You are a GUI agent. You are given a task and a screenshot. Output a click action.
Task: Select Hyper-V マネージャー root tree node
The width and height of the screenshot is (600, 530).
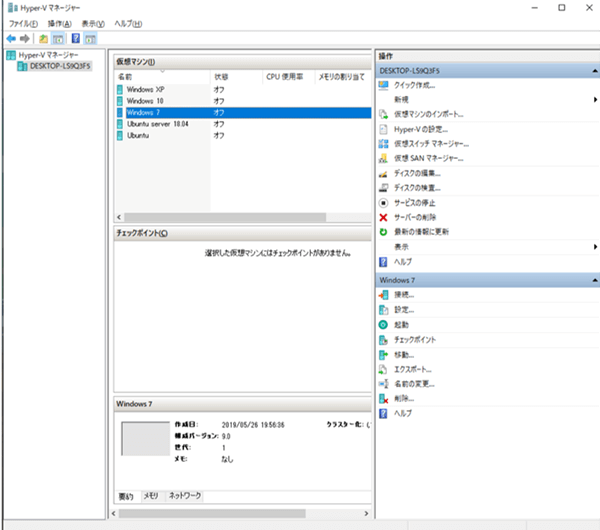coord(48,55)
